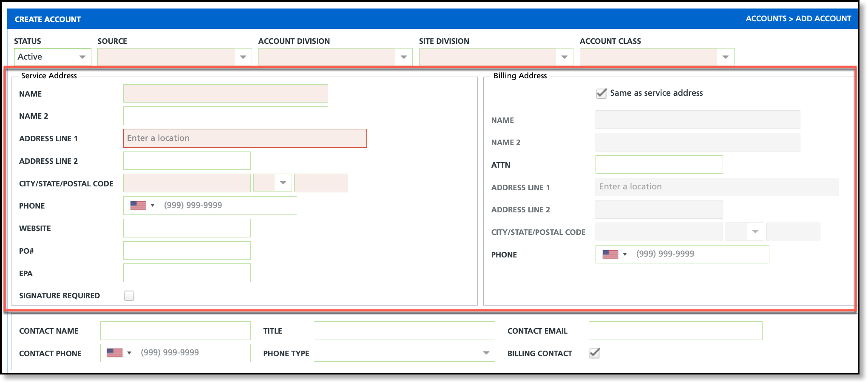868x383 pixels.
Task: Click the Billing Address Name field
Action: [x=698, y=120]
